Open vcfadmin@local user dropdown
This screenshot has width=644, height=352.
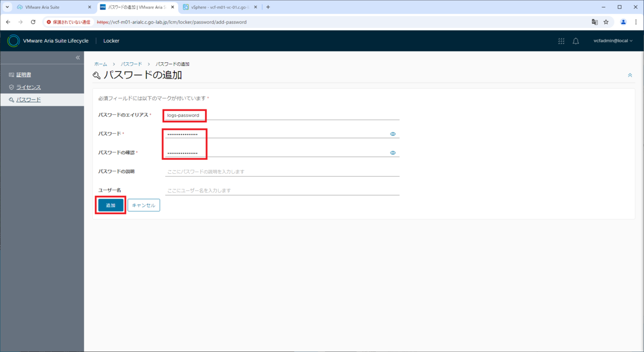click(613, 41)
